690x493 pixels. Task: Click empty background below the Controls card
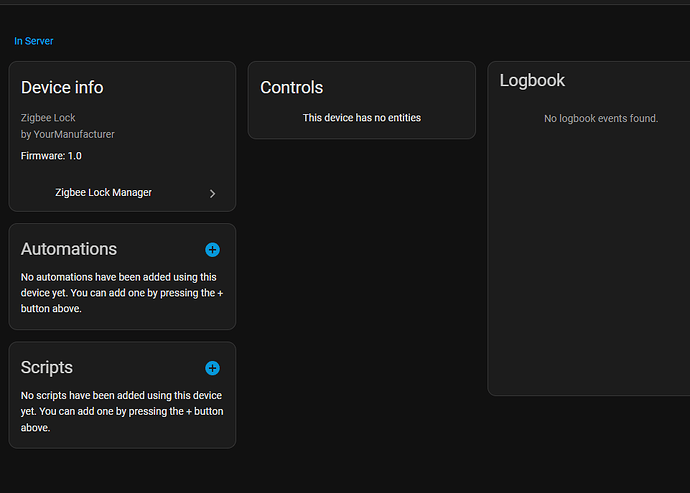click(361, 300)
